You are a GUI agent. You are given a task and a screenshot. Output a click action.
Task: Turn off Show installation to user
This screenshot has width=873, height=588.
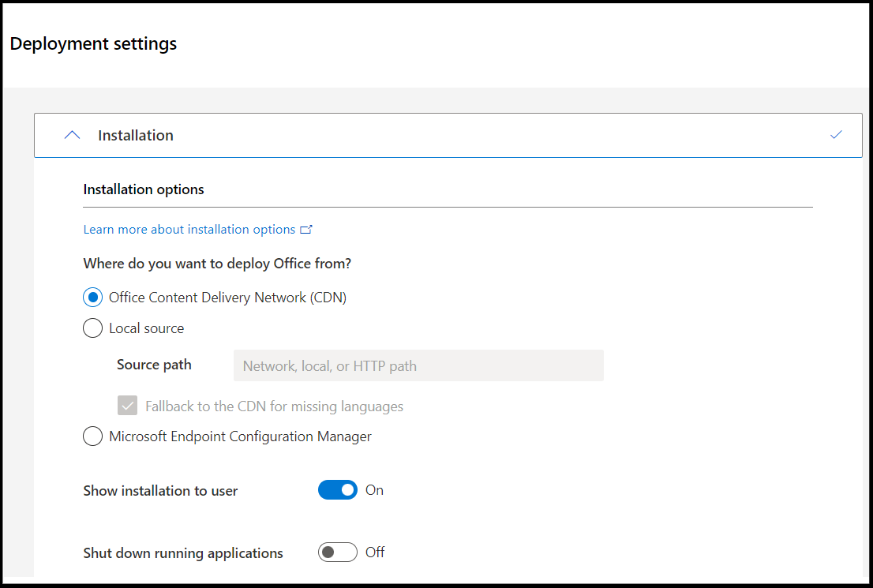point(338,490)
